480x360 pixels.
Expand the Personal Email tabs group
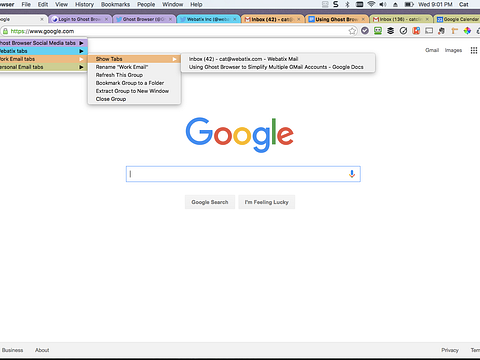click(x=43, y=67)
